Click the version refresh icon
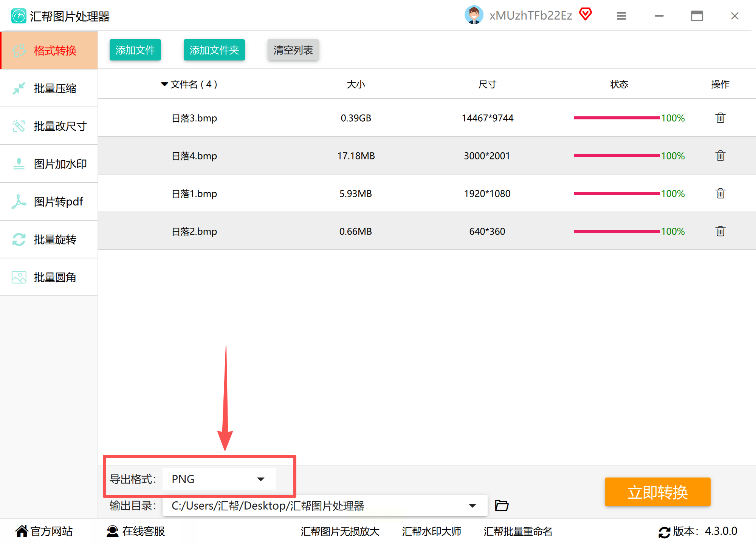This screenshot has width=756, height=544. coord(664,532)
